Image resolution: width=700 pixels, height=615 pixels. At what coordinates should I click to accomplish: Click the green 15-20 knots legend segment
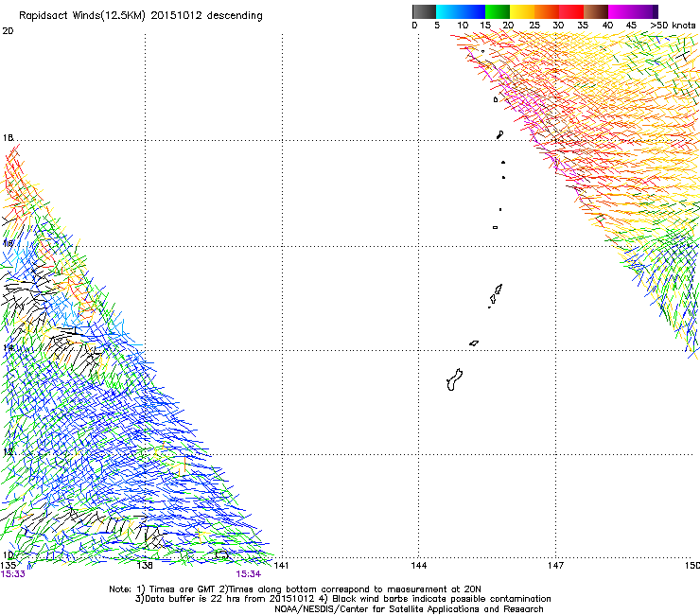click(498, 11)
